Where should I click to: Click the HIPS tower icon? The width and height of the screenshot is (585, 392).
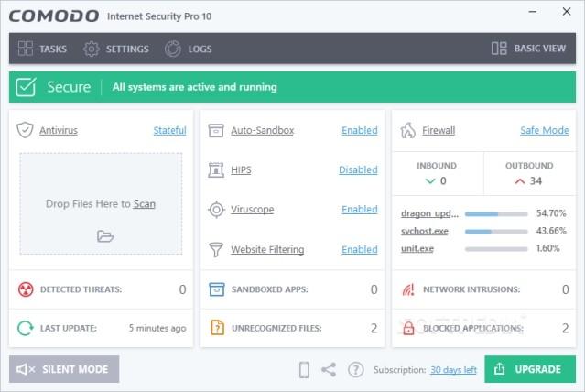[216, 169]
